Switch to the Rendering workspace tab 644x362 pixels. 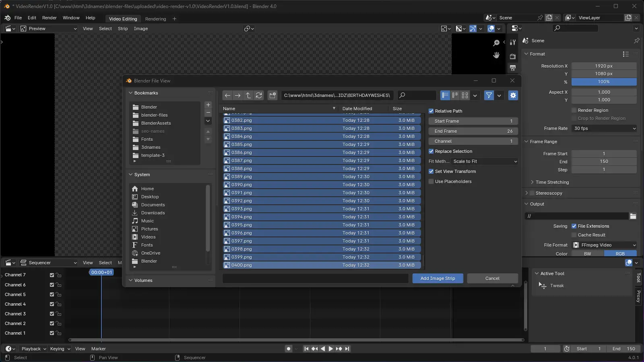[155, 19]
